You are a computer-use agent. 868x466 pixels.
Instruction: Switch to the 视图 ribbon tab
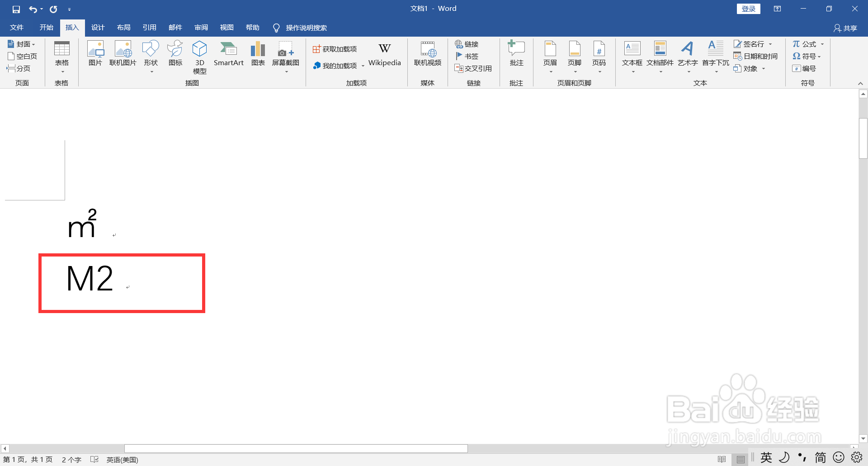[227, 28]
